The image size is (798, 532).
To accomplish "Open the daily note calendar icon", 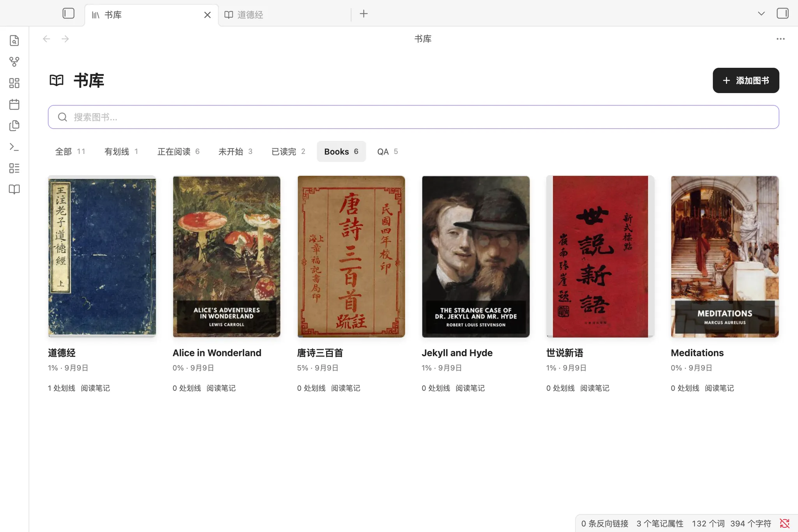I will point(14,104).
